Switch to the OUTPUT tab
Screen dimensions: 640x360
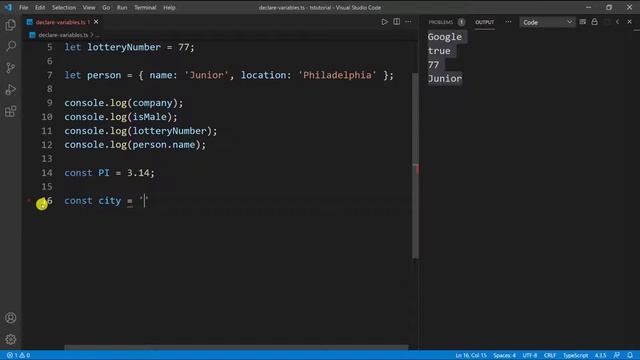[x=484, y=22]
